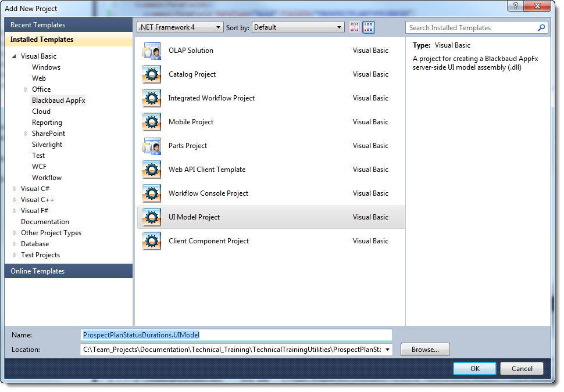Select the Workflow Console Project name

coord(208,193)
